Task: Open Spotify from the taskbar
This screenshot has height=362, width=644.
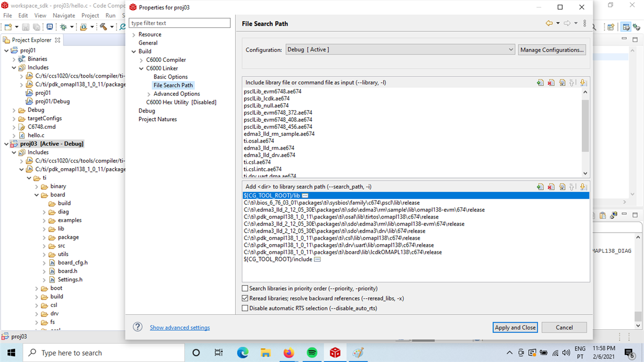Action: pyautogui.click(x=312, y=353)
